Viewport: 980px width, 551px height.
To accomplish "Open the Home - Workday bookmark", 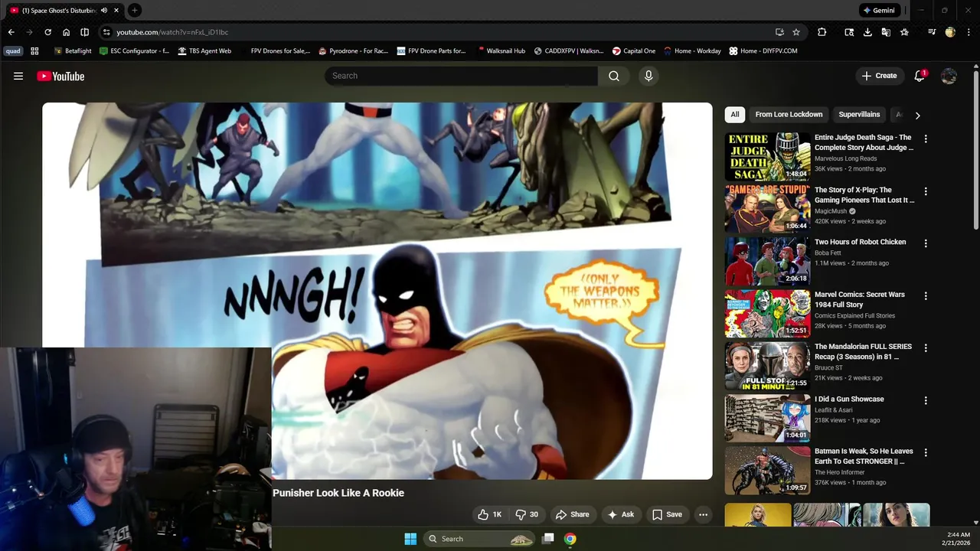I will 692,51.
